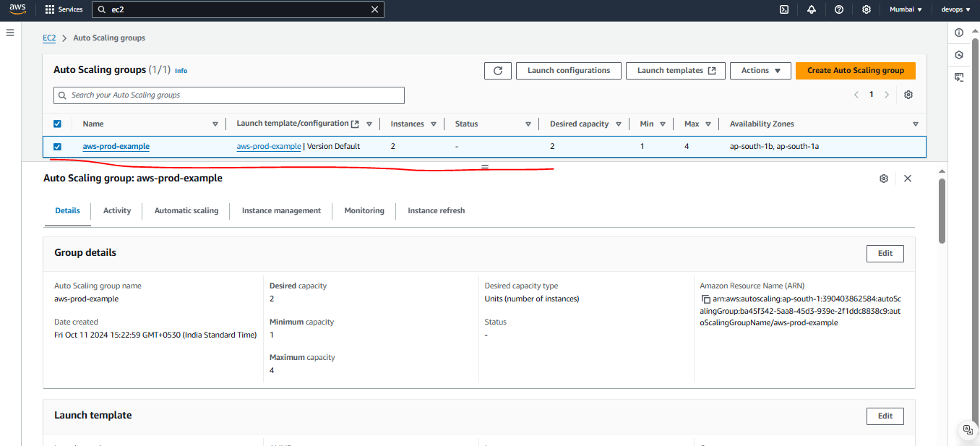Sort by the Instances column arrow

(x=434, y=124)
